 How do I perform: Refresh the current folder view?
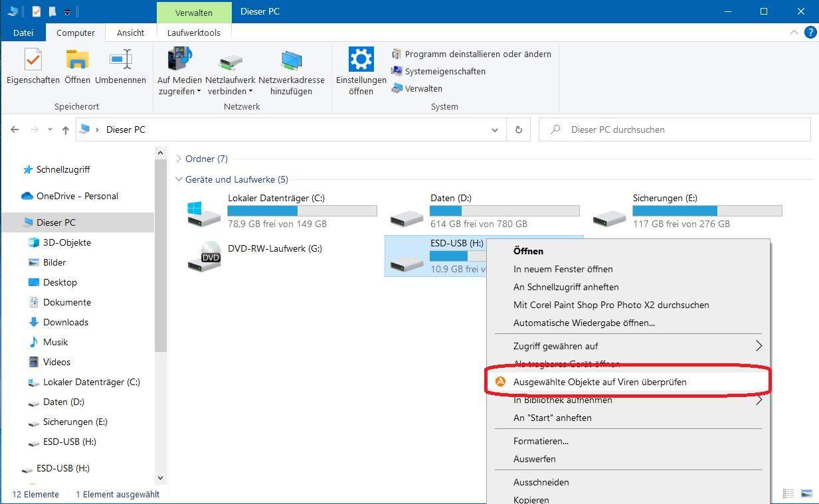point(518,130)
